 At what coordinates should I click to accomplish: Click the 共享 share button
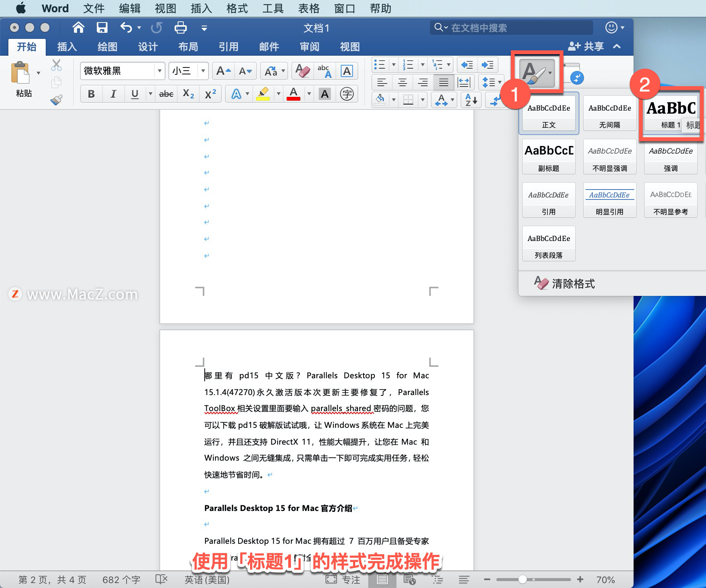click(x=586, y=47)
